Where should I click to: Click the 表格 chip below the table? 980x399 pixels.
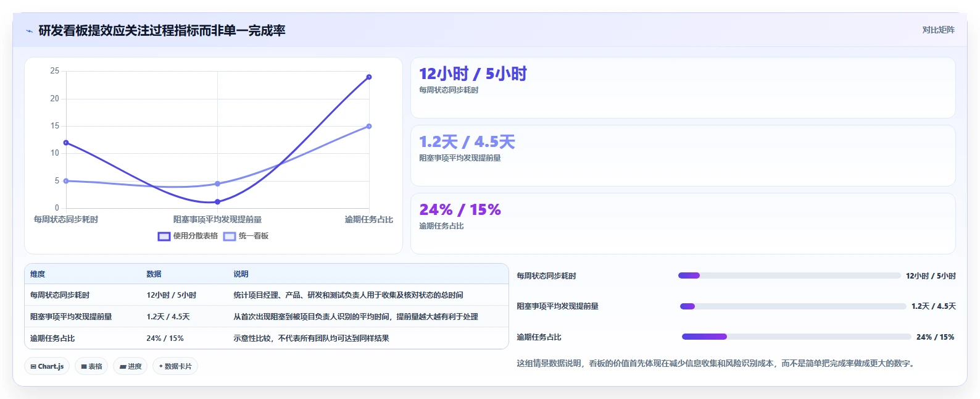(91, 366)
